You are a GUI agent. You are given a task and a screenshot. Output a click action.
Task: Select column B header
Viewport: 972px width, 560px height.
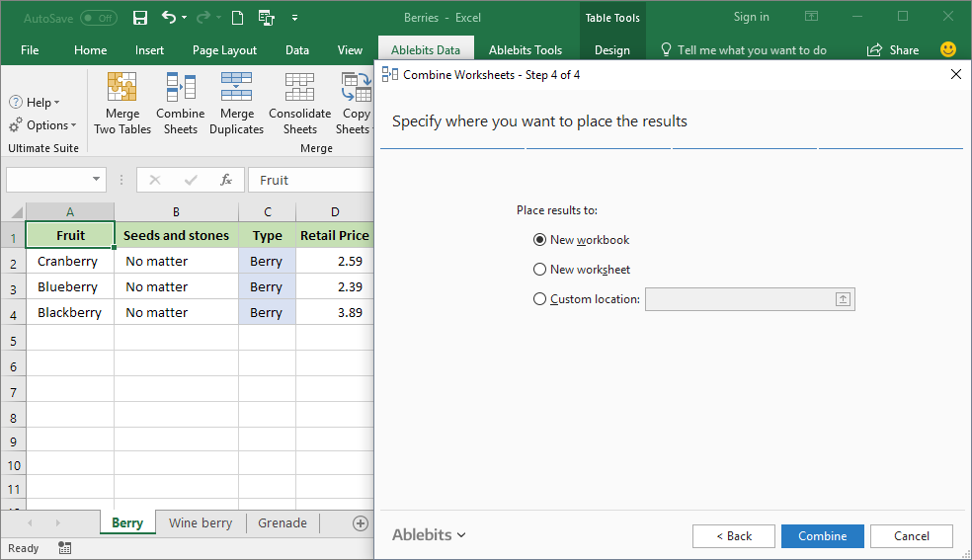176,212
